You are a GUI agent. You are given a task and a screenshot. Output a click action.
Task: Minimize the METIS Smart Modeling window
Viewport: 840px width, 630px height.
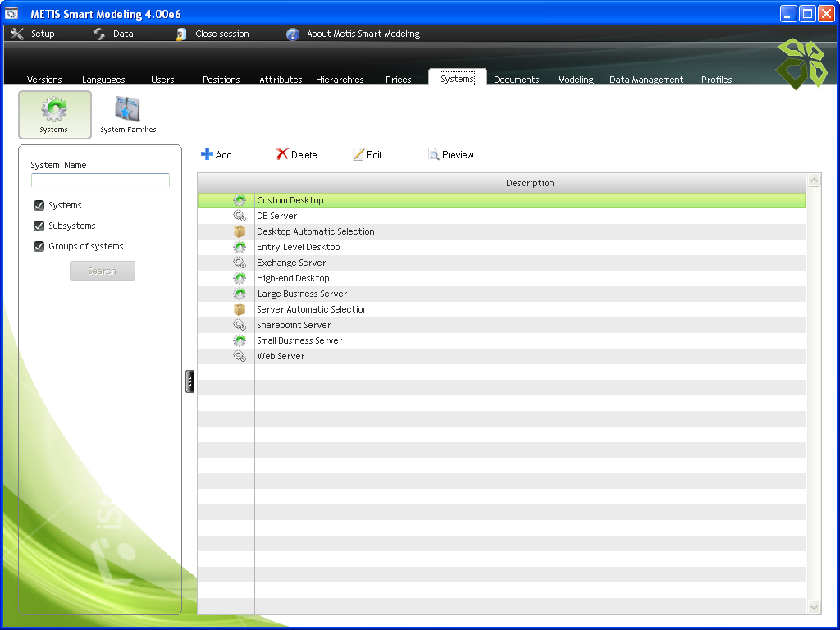(x=788, y=13)
